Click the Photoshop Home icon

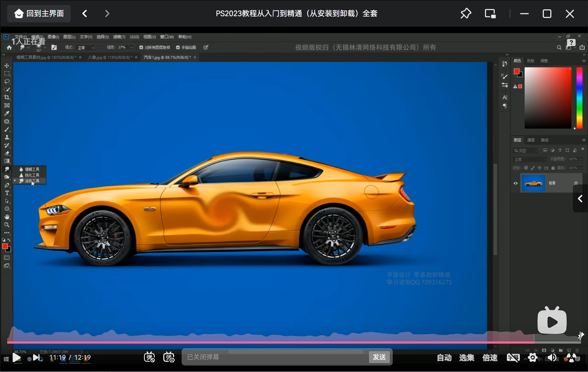pyautogui.click(x=9, y=47)
